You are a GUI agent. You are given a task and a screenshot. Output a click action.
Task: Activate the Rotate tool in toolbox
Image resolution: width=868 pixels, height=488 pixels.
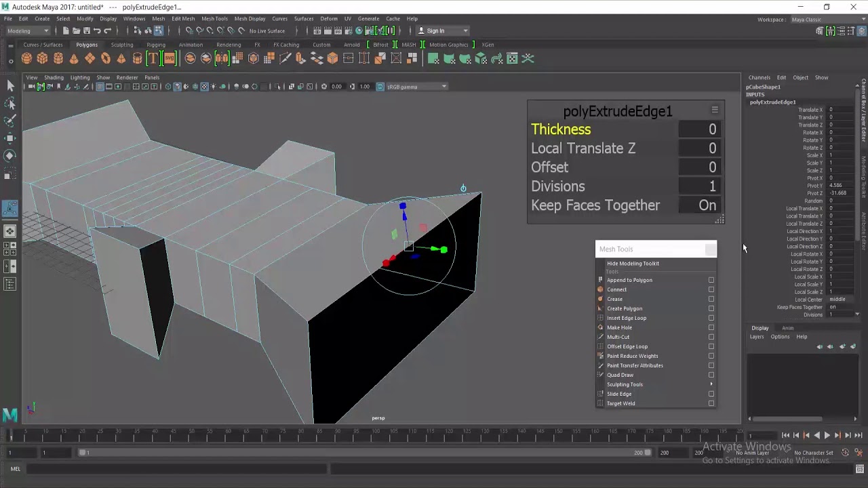[10, 156]
